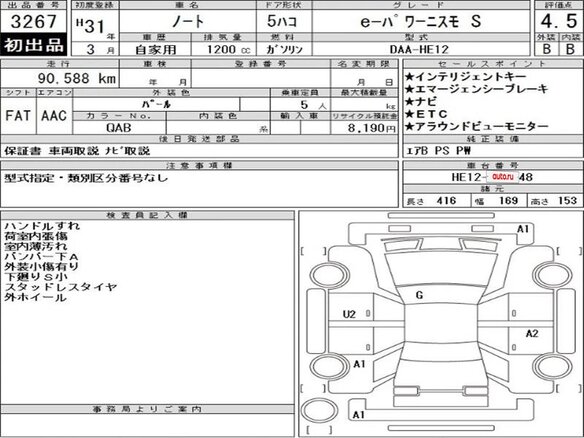Screen dimensions: 584x438
Task: Select shift type FAT
Action: (x=18, y=115)
